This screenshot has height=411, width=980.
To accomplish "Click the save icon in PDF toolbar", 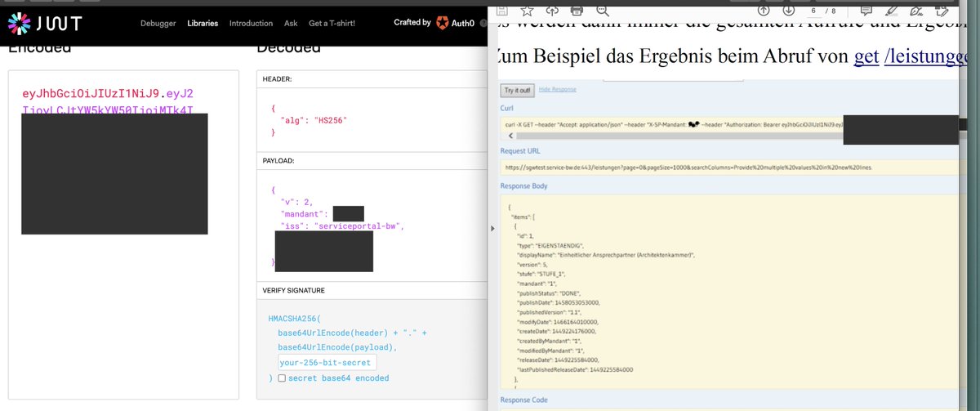I will point(501,10).
